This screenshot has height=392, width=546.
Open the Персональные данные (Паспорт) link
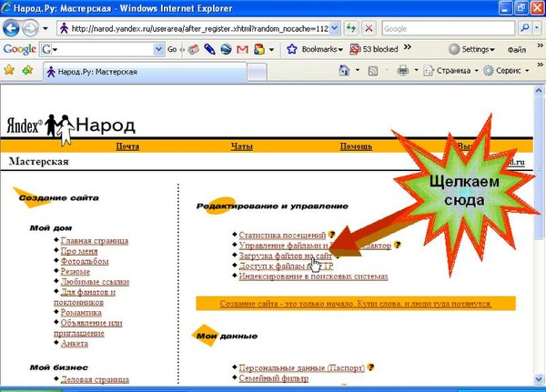pyautogui.click(x=301, y=367)
